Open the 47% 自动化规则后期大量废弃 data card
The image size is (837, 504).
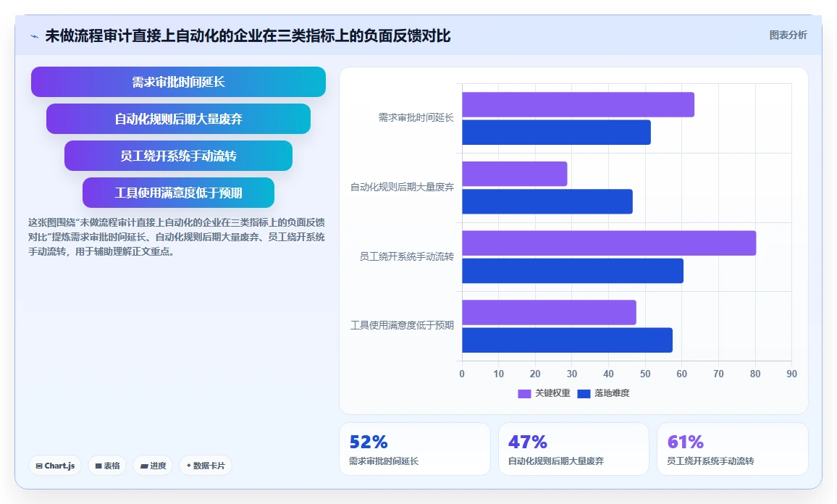(x=573, y=449)
